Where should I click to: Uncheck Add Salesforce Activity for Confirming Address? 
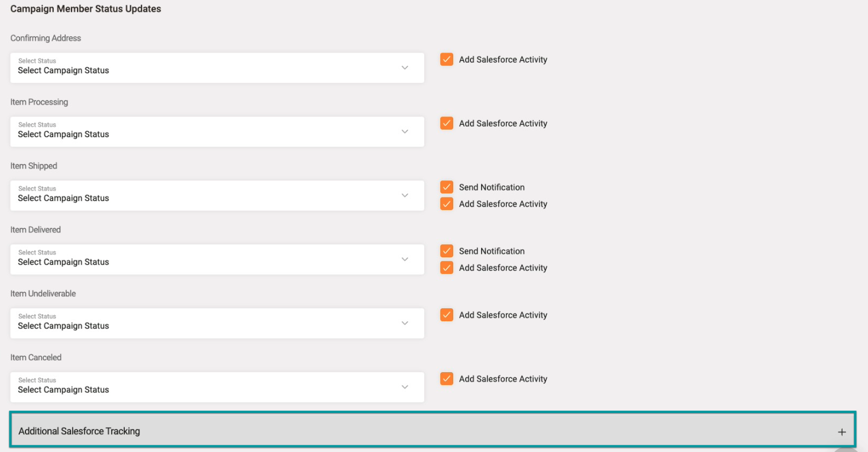[x=447, y=60]
